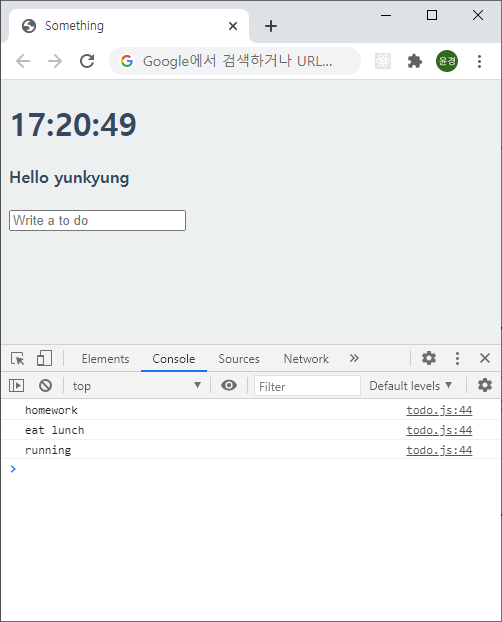Go back with the browser back arrow
This screenshot has width=502, height=622.
coord(23,61)
